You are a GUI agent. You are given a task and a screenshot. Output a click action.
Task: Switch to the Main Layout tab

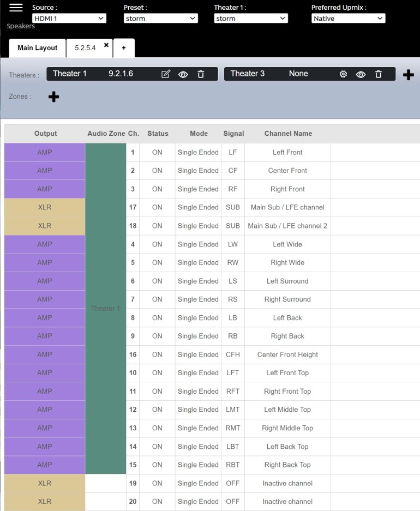click(37, 48)
